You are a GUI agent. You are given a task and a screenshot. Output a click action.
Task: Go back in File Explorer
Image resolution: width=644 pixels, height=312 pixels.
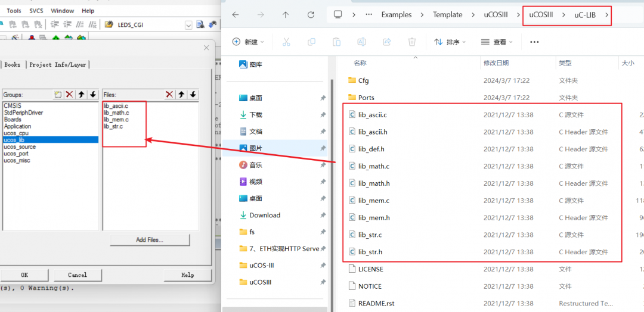pyautogui.click(x=236, y=14)
